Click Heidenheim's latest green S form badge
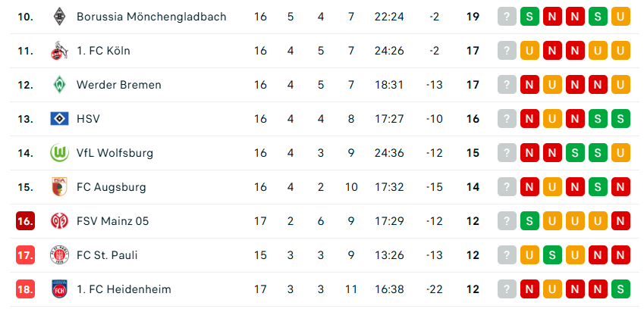Screen dimensions: 644x309 pyautogui.click(x=621, y=289)
